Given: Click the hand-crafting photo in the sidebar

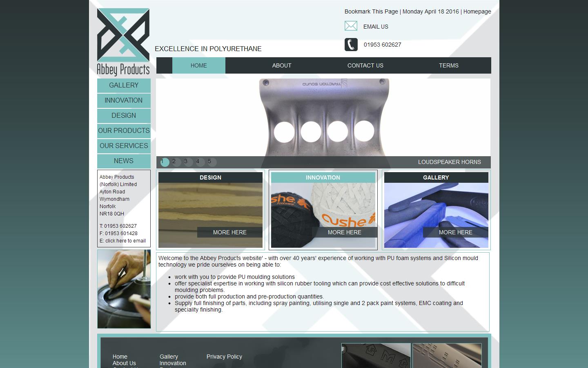Looking at the screenshot, I should tap(124, 289).
